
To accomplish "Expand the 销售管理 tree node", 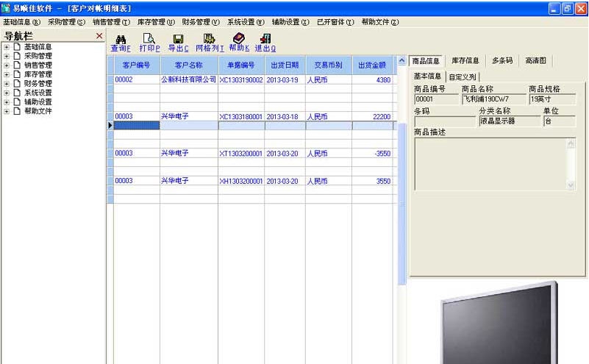I will point(7,65).
